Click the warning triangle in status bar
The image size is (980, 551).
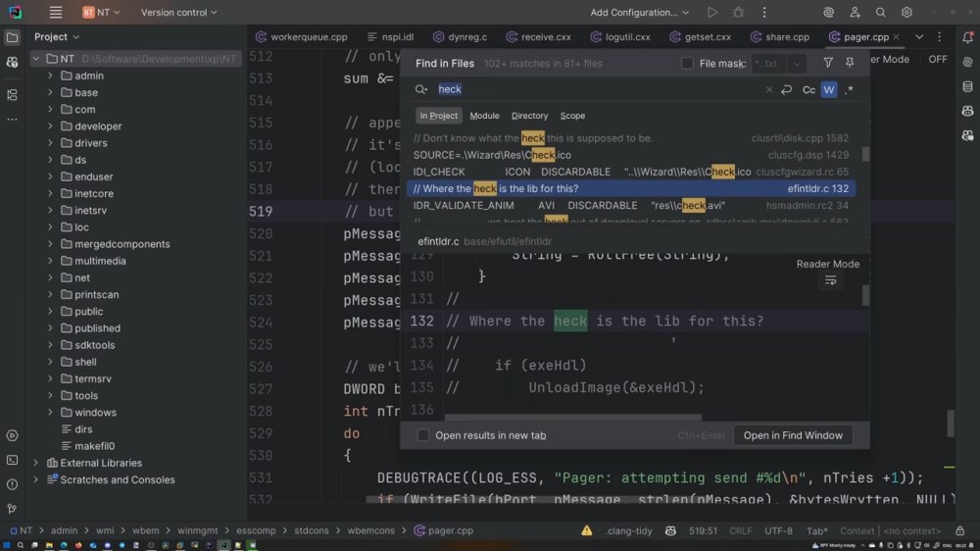586,530
